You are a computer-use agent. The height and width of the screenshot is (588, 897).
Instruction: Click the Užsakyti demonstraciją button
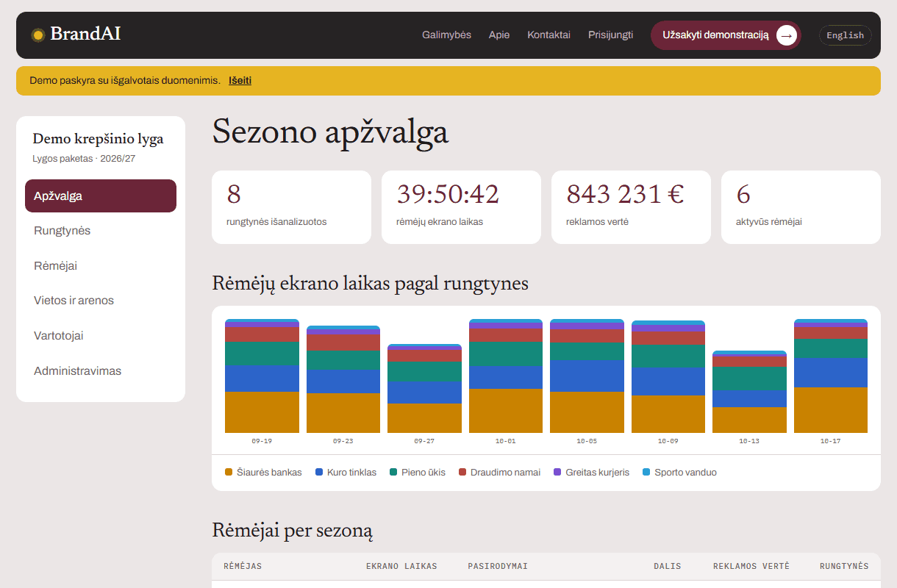pyautogui.click(x=726, y=35)
